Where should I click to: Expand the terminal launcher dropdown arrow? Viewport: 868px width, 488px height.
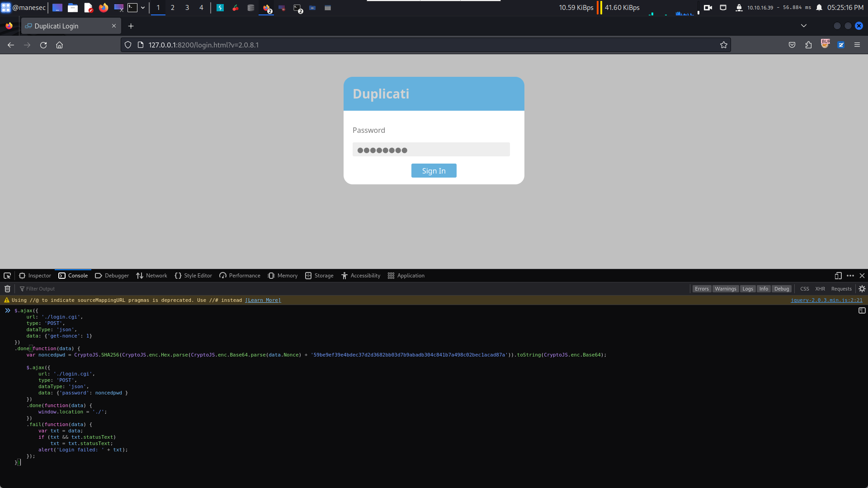[143, 8]
